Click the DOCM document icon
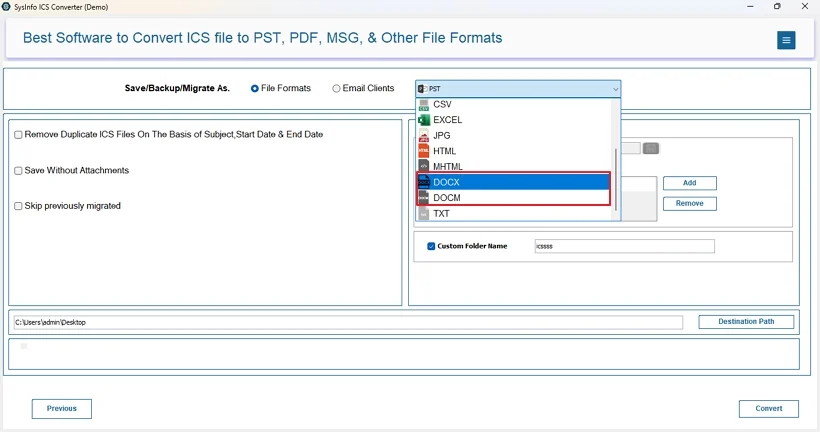The height and width of the screenshot is (432, 820). [x=424, y=198]
